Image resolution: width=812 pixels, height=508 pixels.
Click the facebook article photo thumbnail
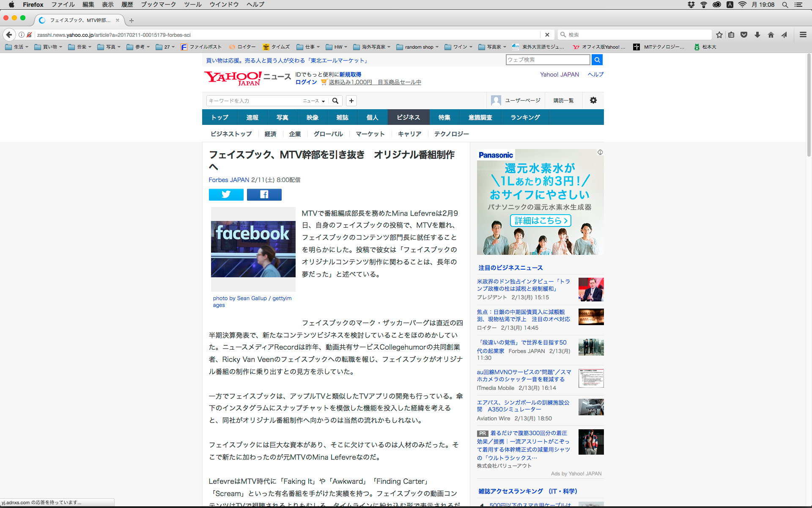pos(253,249)
